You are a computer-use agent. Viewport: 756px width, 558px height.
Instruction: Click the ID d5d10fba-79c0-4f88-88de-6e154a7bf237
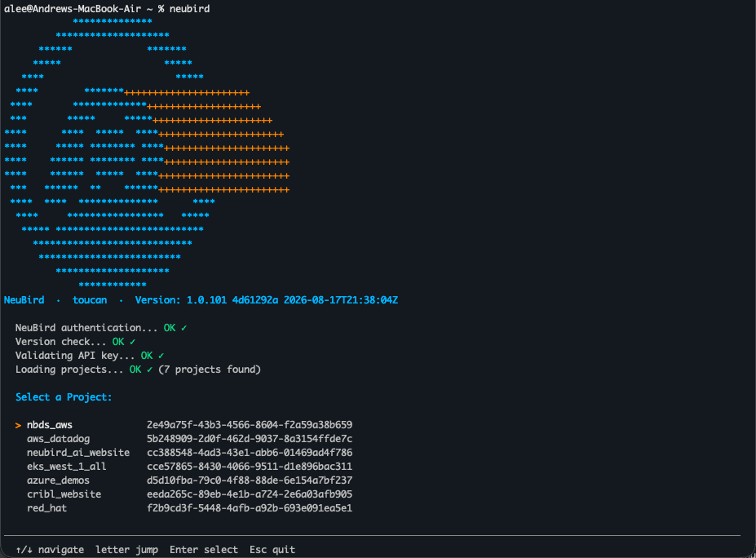[x=250, y=480]
